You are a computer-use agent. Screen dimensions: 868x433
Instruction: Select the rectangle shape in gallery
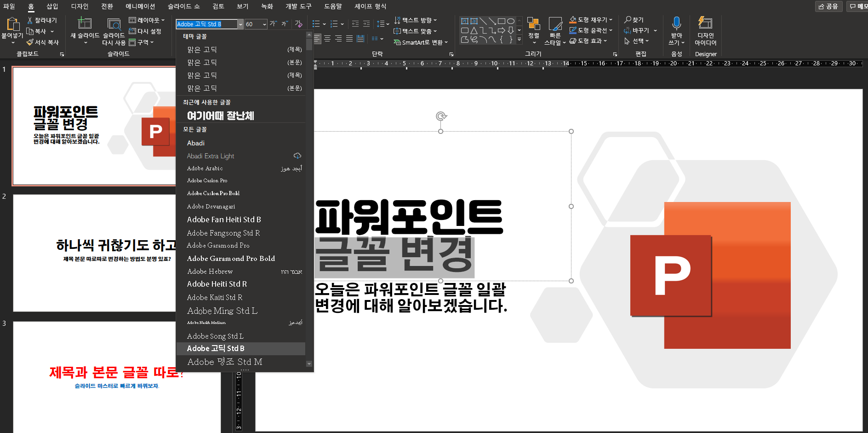point(502,21)
